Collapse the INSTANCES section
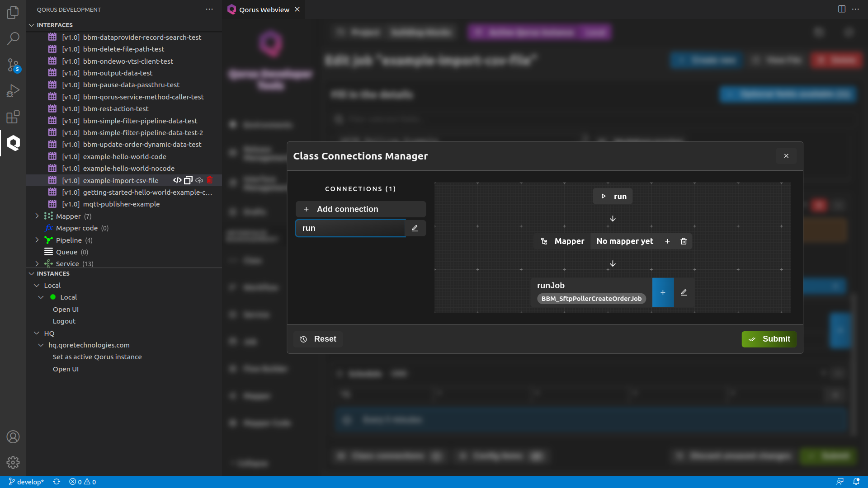This screenshot has height=488, width=868. tap(32, 273)
